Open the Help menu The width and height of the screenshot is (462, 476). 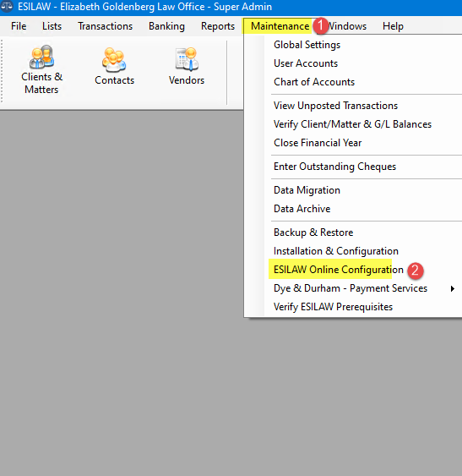tap(393, 26)
